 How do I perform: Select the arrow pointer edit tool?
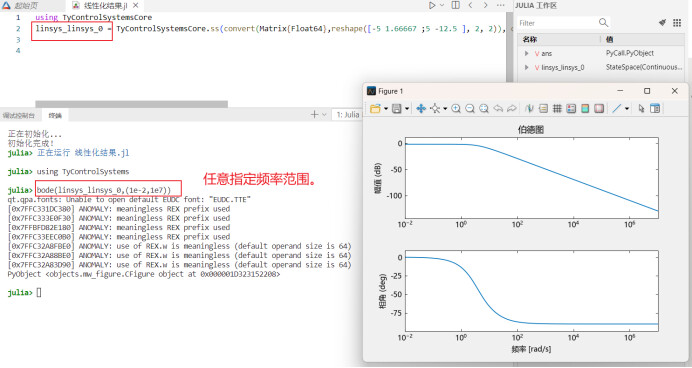pos(641,109)
